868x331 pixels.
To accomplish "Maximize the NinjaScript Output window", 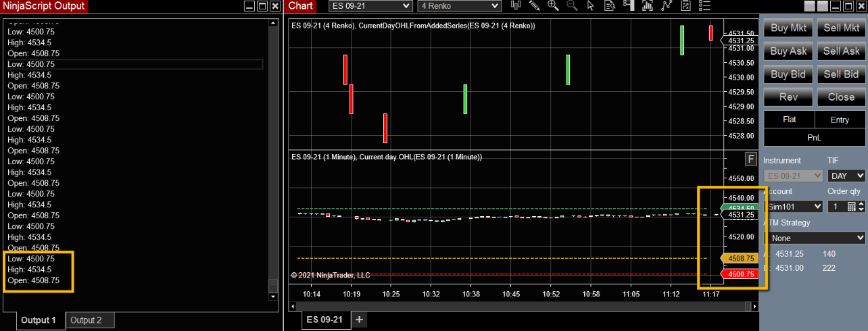I will [262, 6].
